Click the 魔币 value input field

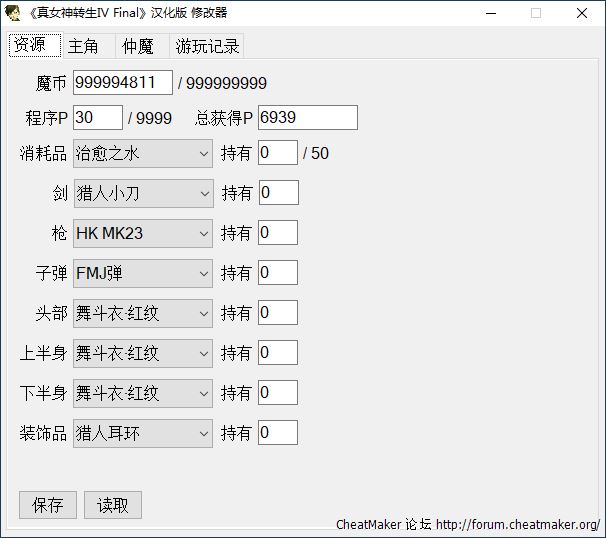[x=122, y=83]
